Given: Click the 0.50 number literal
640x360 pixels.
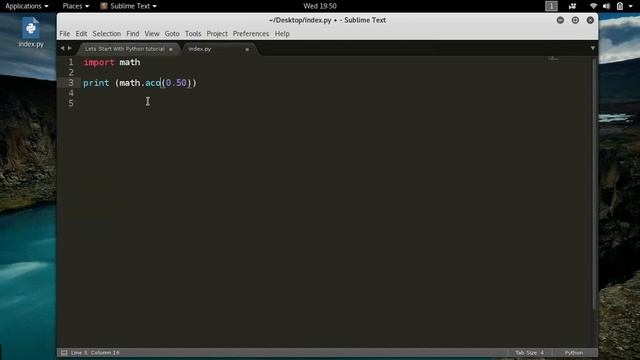Looking at the screenshot, I should coord(176,83).
